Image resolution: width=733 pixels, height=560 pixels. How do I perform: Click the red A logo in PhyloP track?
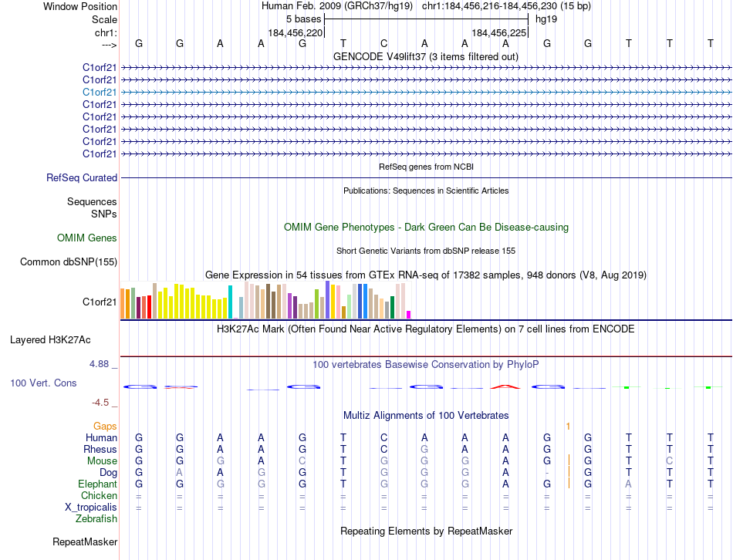[505, 386]
